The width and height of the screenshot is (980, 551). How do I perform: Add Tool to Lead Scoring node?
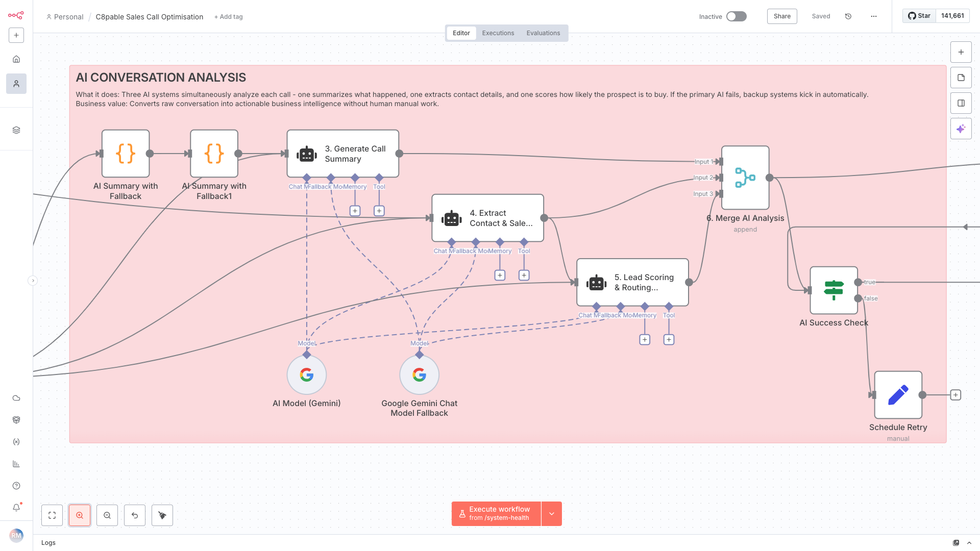[x=669, y=339]
